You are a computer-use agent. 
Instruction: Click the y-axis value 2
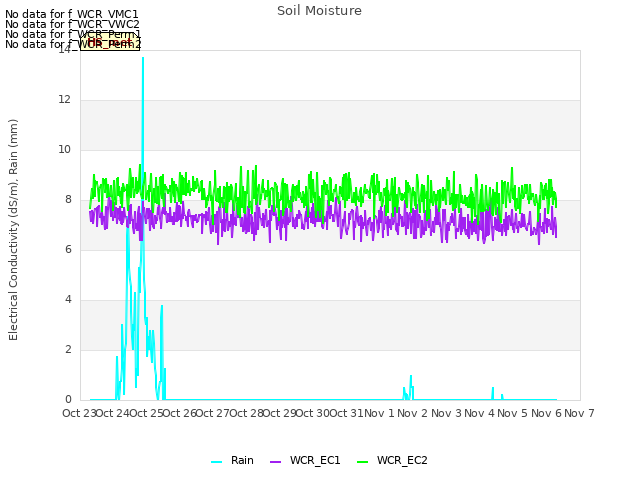(68, 350)
